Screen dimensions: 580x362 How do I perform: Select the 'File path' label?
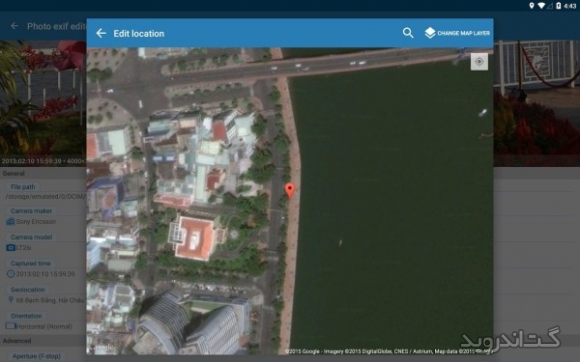(x=23, y=187)
